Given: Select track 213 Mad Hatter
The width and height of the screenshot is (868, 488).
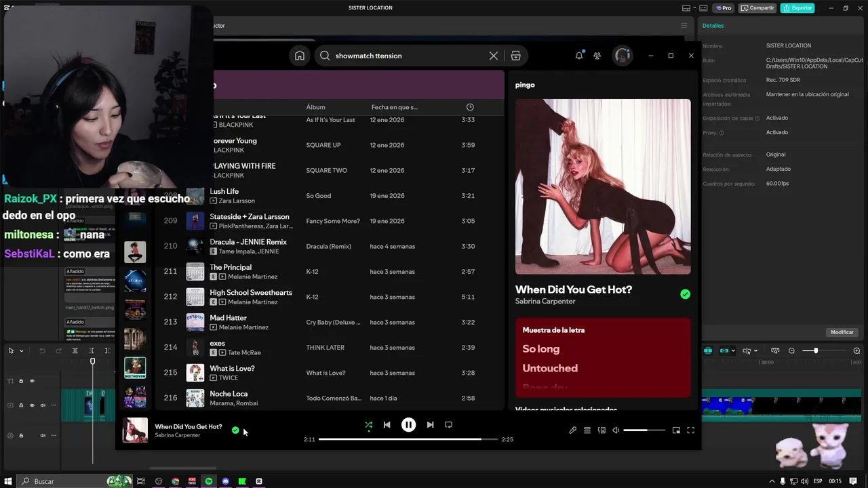Looking at the screenshot, I should pos(329,322).
